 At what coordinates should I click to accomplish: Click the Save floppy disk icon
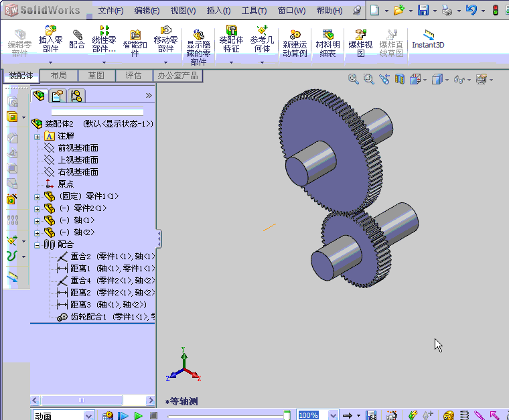pyautogui.click(x=423, y=10)
